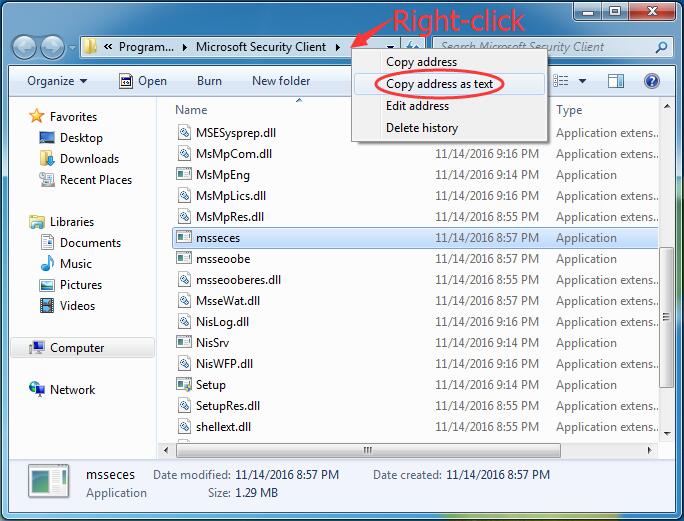Click the MSESysprep.dll file icon

click(x=184, y=133)
